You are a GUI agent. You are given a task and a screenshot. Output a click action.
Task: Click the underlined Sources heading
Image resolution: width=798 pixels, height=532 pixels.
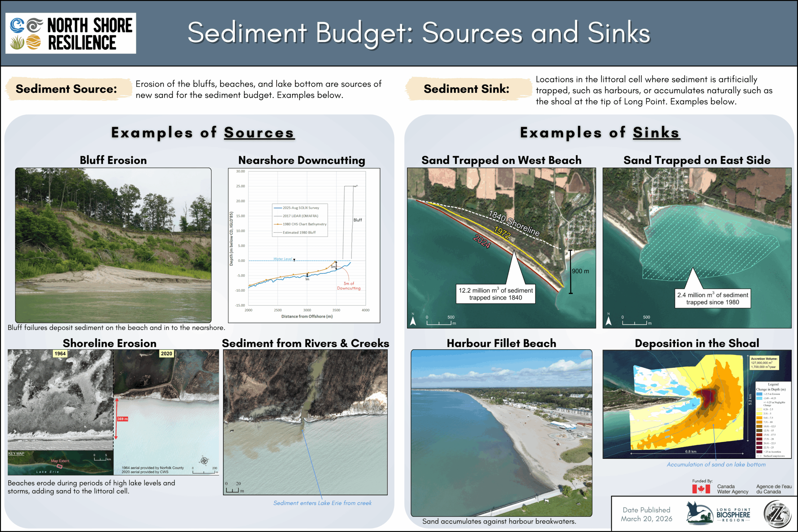(x=259, y=133)
